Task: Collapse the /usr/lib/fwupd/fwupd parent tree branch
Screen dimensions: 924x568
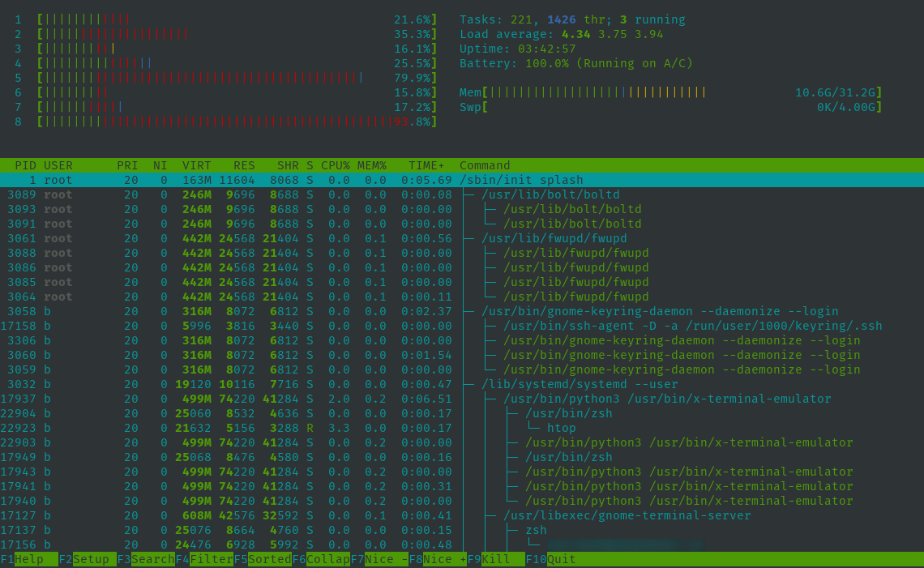Action: (554, 238)
